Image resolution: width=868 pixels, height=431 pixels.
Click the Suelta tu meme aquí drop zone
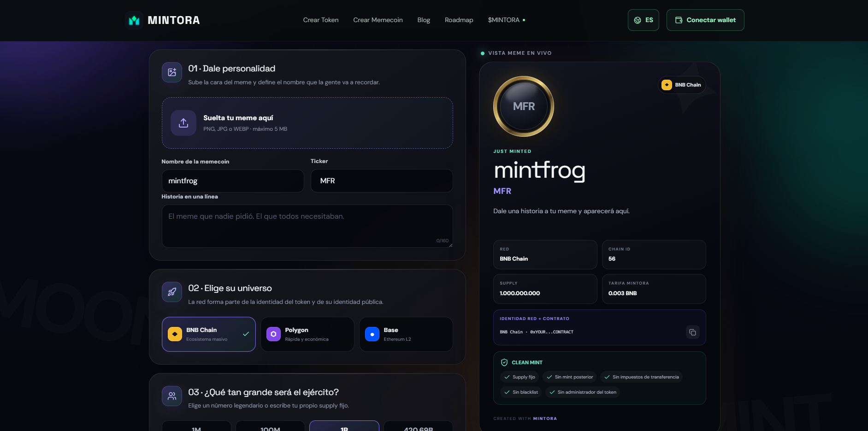point(307,123)
